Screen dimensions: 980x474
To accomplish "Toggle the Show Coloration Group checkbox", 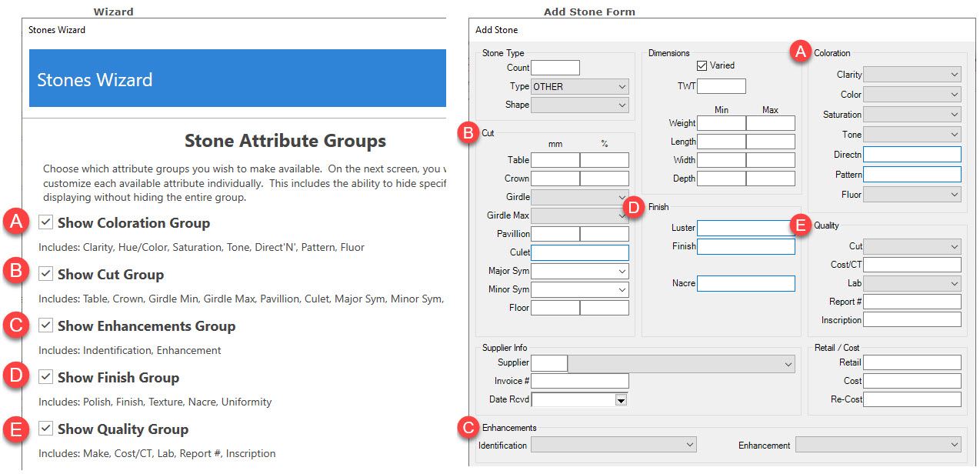I will tap(46, 222).
